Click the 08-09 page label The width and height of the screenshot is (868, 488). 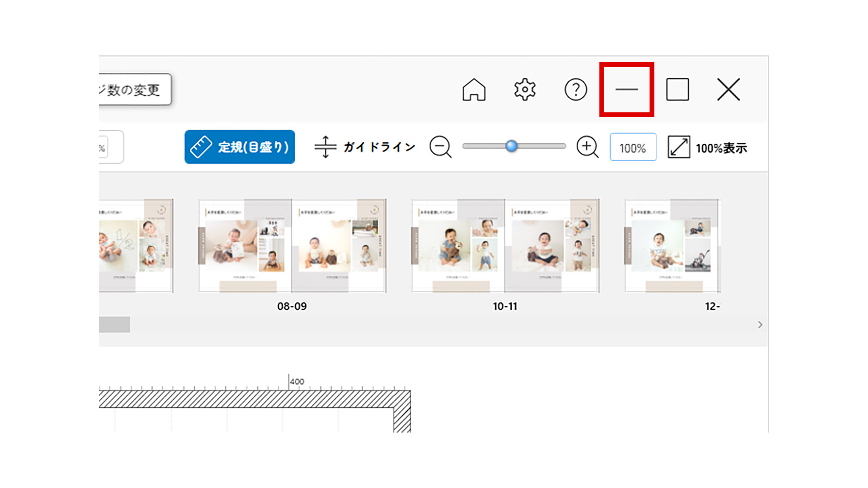[x=292, y=306]
